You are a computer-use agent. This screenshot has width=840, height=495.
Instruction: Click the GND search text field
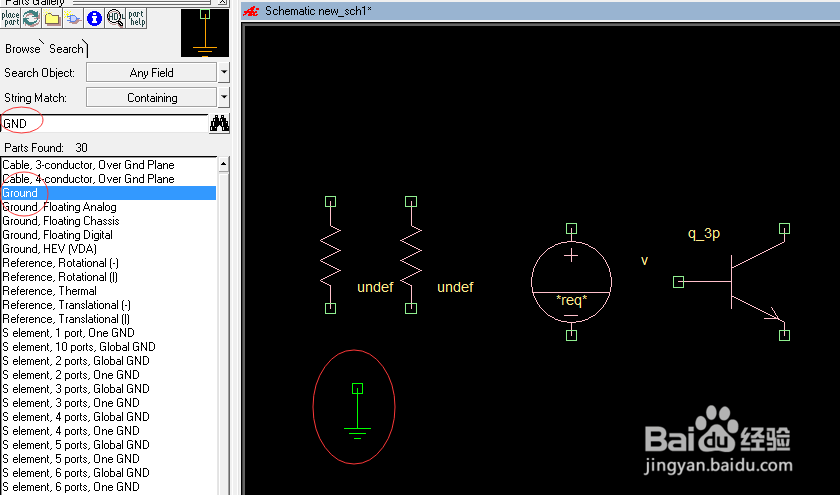tap(104, 124)
